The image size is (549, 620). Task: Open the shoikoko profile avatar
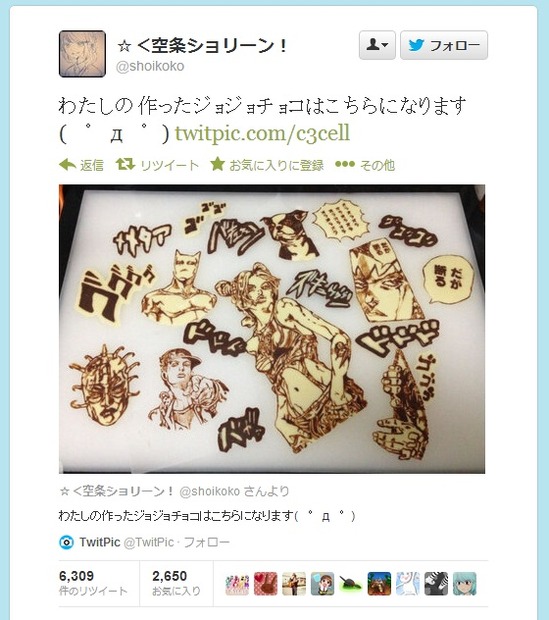(82, 54)
